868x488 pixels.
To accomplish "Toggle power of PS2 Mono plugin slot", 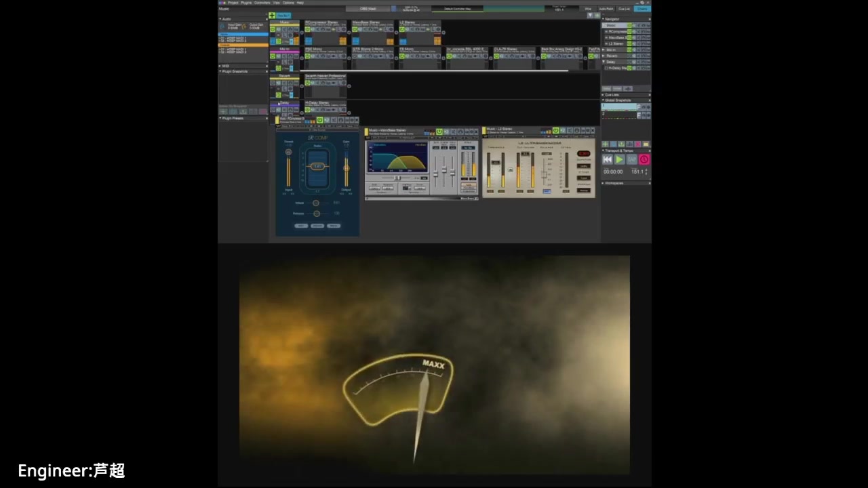I will coord(307,56).
